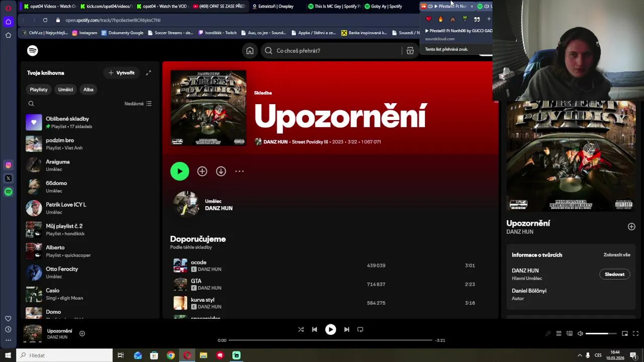Click the large album art in the right panel
Image resolution: width=644 pixels, height=362 pixels.
pyautogui.click(x=571, y=156)
